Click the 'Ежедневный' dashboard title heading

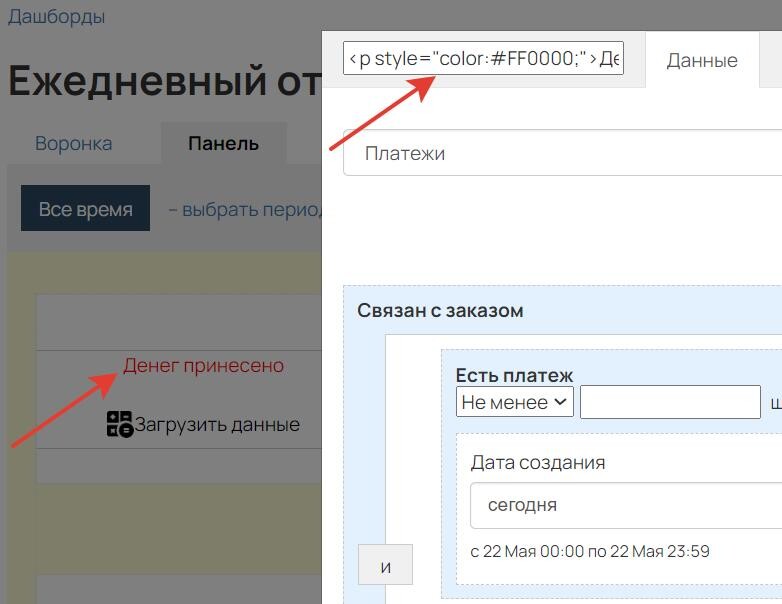165,81
